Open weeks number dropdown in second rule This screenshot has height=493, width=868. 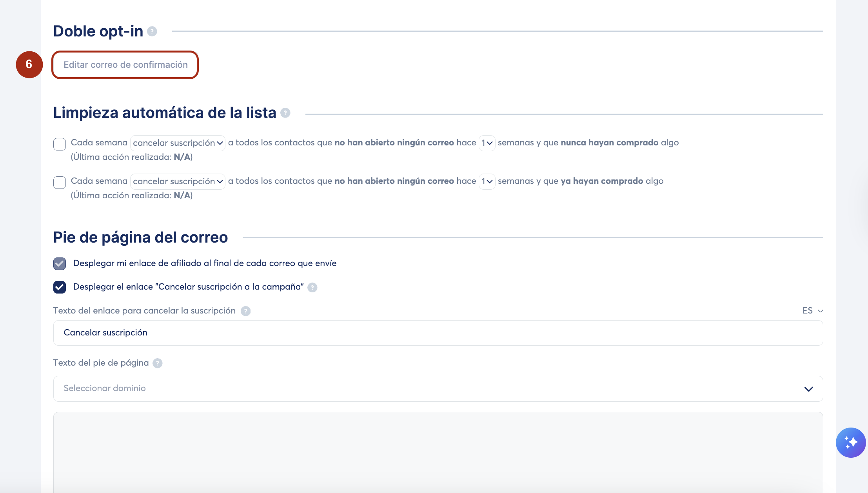click(x=487, y=181)
